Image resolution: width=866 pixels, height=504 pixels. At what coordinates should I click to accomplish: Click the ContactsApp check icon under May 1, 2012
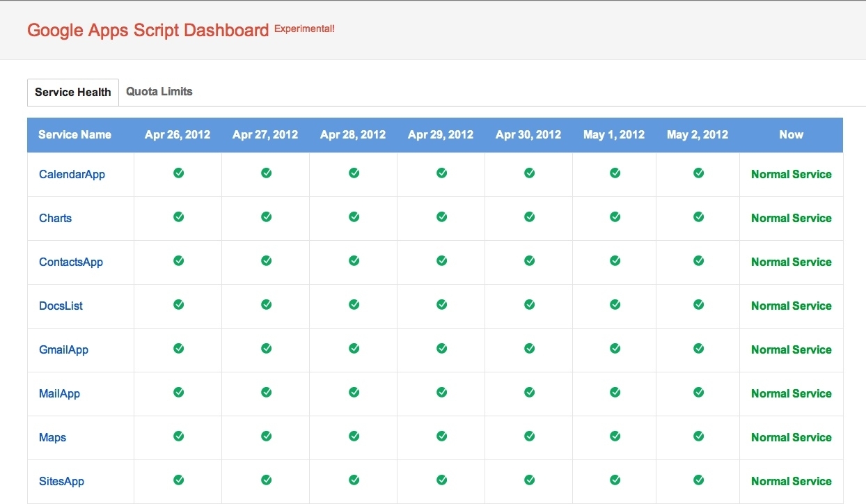pyautogui.click(x=615, y=260)
